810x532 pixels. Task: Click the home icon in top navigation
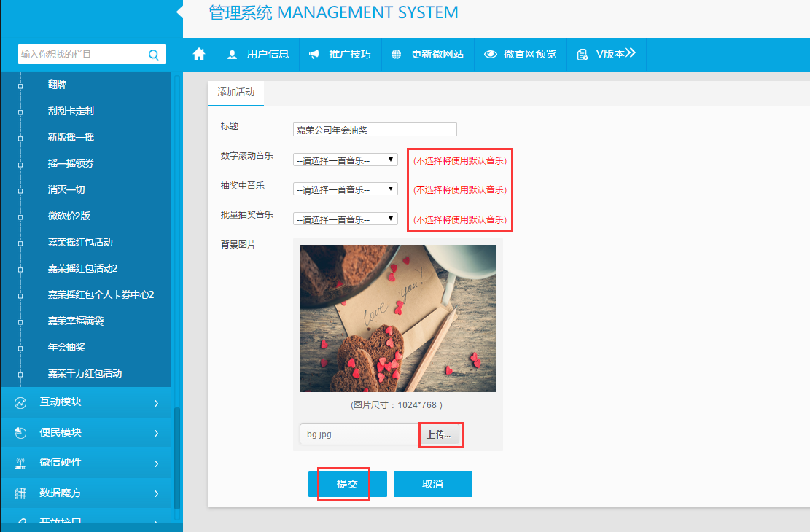pos(199,54)
